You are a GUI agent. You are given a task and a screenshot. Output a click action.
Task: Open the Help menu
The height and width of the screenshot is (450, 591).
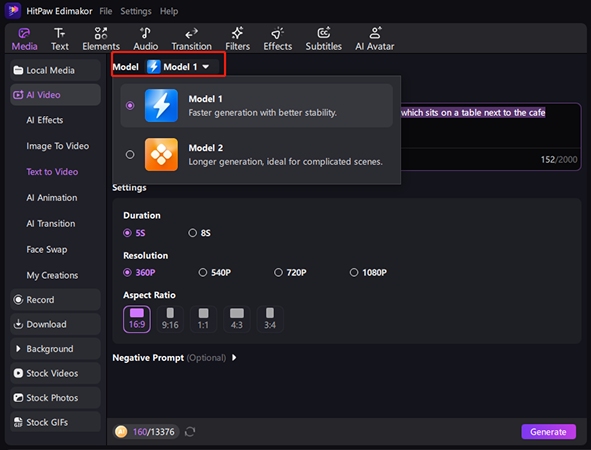[x=169, y=11]
